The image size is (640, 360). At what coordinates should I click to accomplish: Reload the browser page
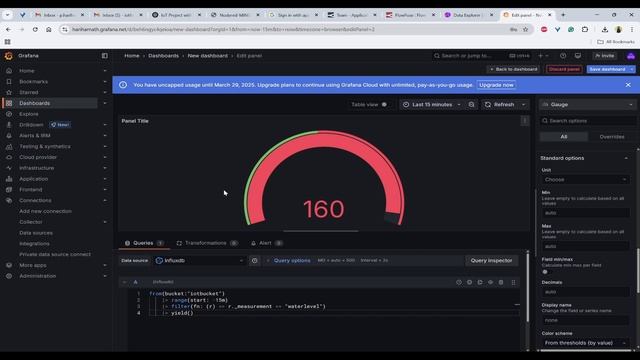[35, 29]
